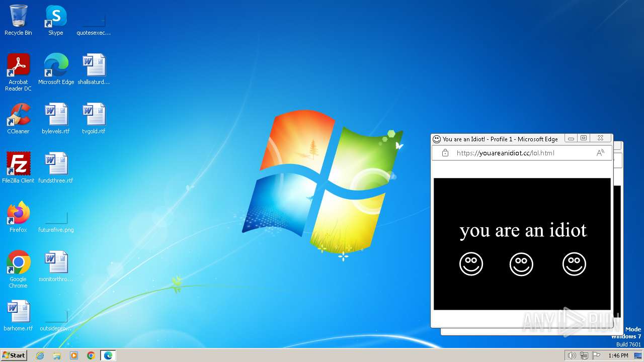Switch to the Edge taskbar button
This screenshot has width=644, height=362.
click(x=108, y=355)
